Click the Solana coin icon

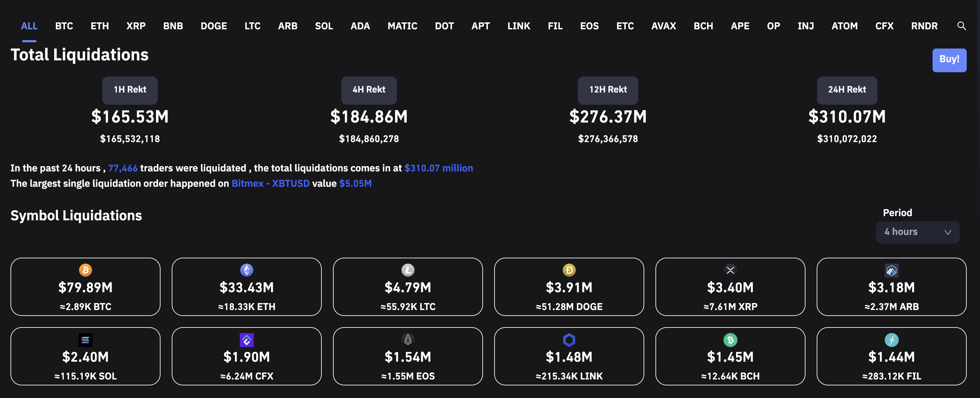[x=85, y=340]
